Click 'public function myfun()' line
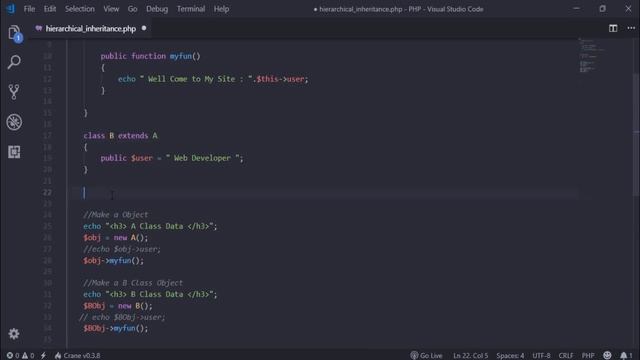This screenshot has height=360, width=640. [x=151, y=56]
